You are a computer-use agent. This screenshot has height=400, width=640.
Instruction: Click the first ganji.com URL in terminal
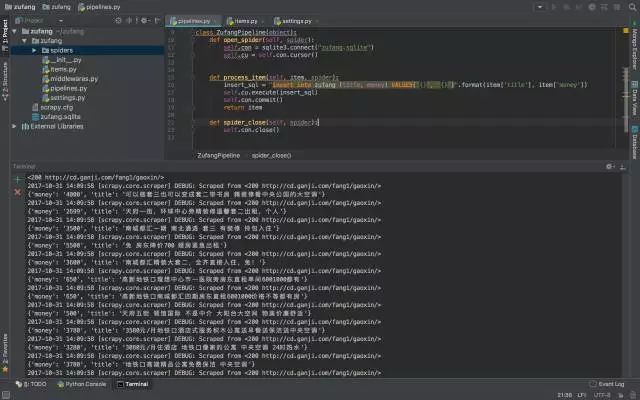tap(102, 178)
